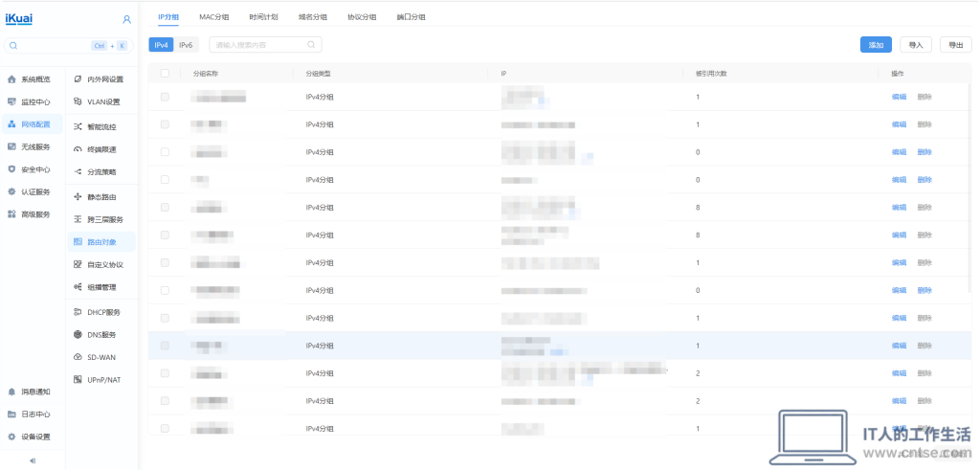This screenshot has height=470, width=980.
Task: Open 系统概览 in the main sidebar
Action: point(33,79)
